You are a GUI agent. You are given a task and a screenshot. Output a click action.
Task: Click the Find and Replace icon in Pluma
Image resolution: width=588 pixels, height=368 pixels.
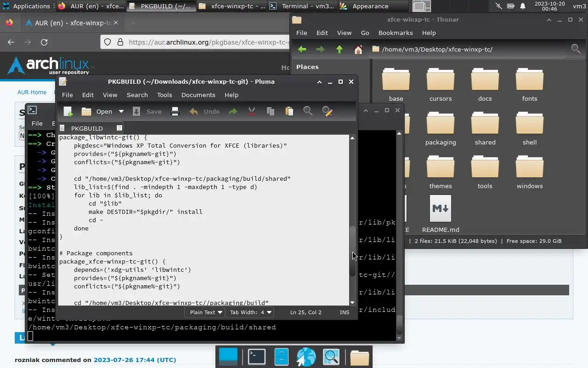coord(327,111)
